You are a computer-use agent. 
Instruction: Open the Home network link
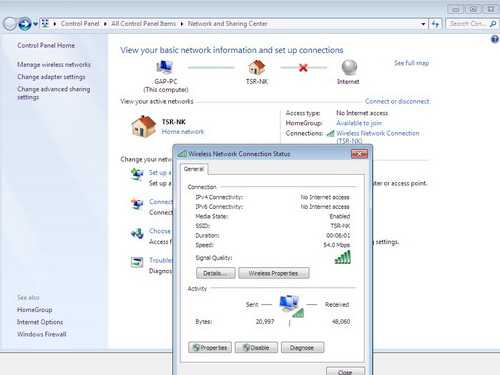click(183, 132)
